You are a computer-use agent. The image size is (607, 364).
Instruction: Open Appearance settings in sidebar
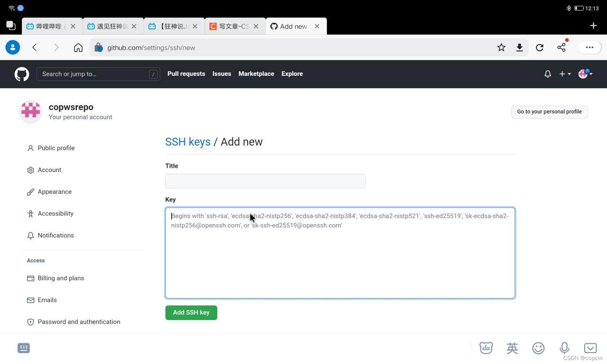coord(55,191)
